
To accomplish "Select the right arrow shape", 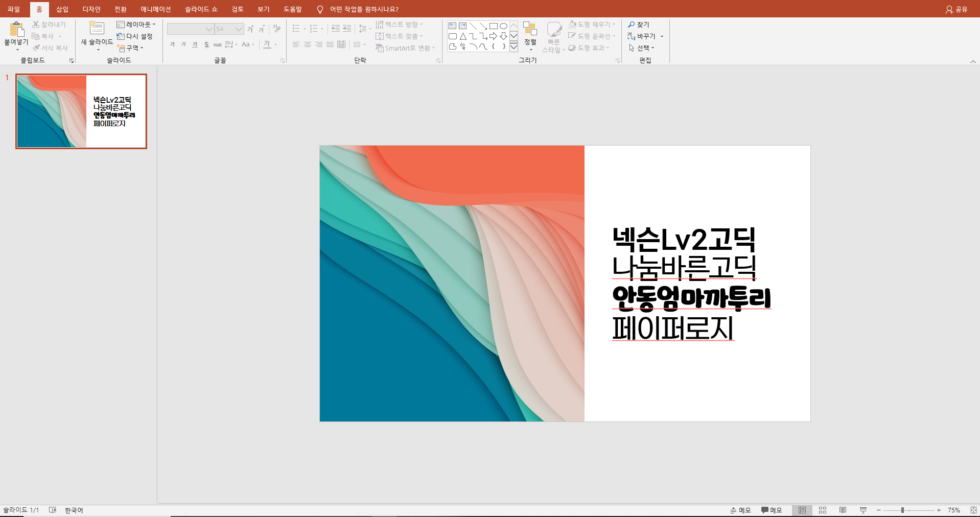I will [x=493, y=36].
